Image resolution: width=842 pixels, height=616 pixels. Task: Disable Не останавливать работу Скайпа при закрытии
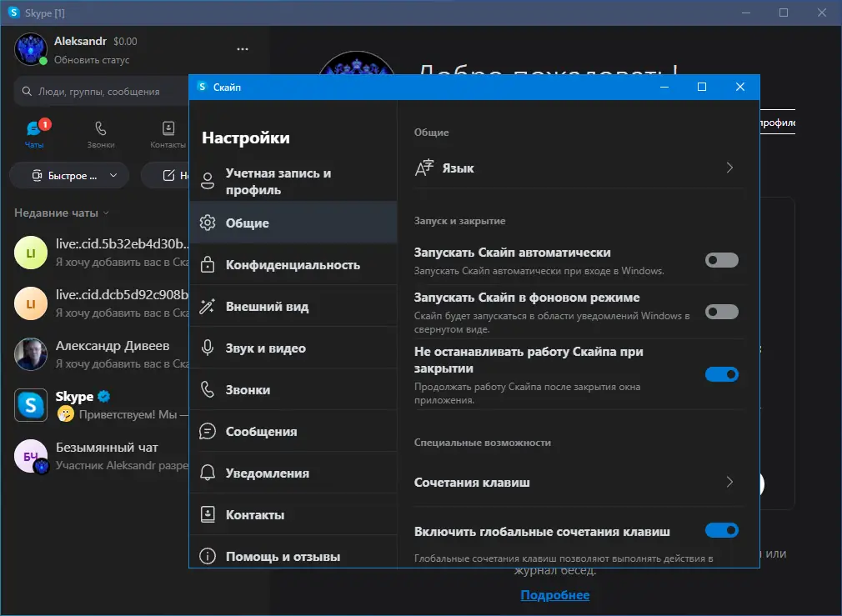pyautogui.click(x=722, y=374)
